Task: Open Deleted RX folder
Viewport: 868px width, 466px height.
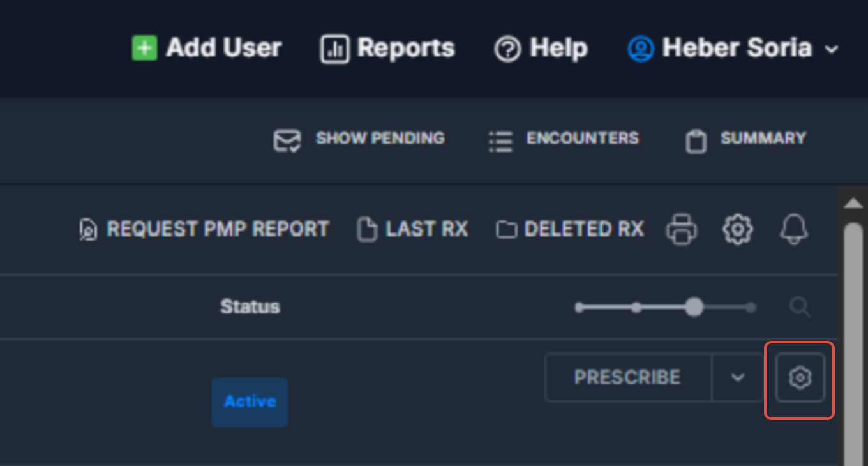Action: (570, 229)
